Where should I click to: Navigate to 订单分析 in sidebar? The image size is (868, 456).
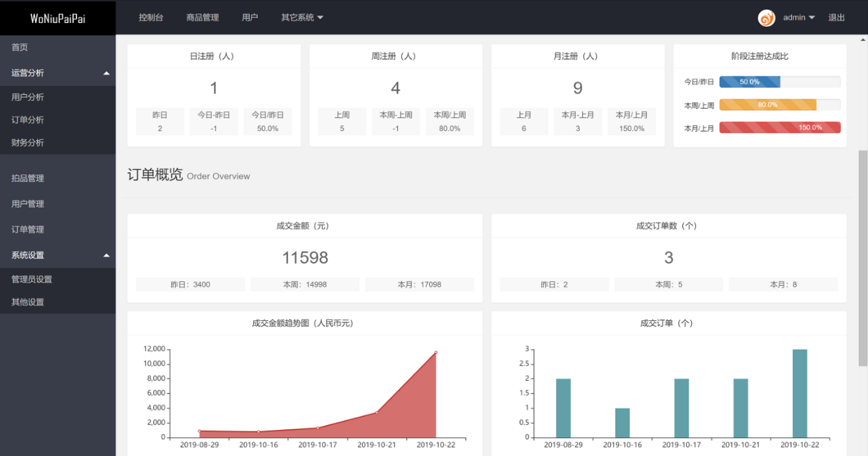coord(28,120)
